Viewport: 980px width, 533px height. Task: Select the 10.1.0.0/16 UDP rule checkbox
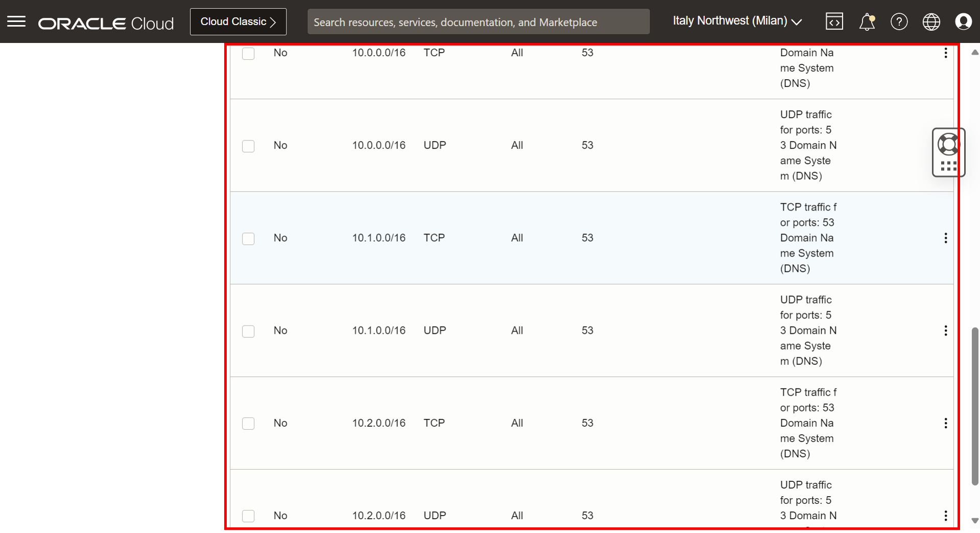[x=248, y=331]
